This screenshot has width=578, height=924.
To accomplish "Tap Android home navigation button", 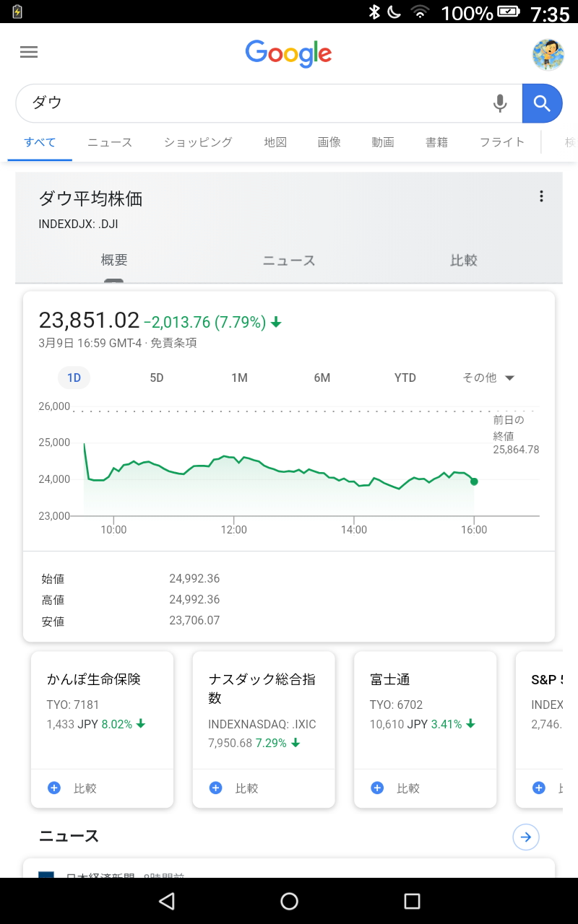I will pos(289,901).
